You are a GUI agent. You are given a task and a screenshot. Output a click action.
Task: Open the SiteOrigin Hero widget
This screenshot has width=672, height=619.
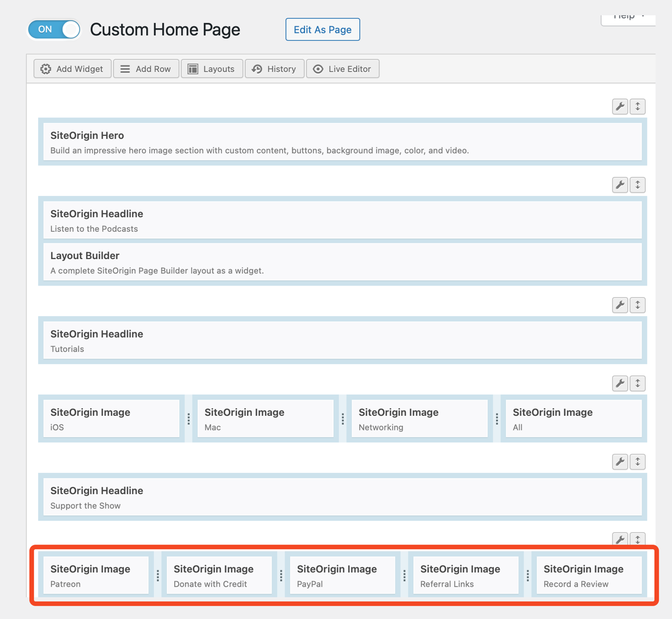(342, 142)
